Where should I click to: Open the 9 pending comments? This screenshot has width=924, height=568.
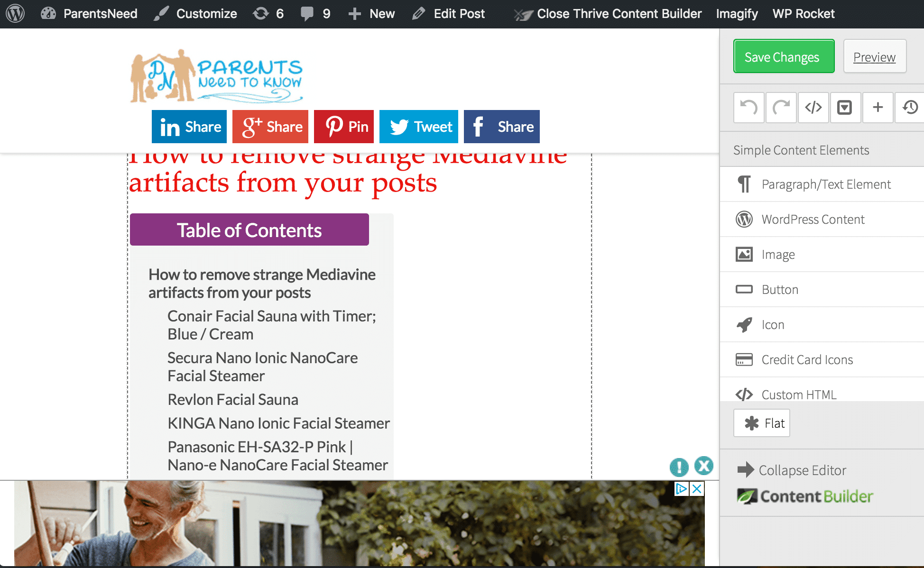coord(315,13)
